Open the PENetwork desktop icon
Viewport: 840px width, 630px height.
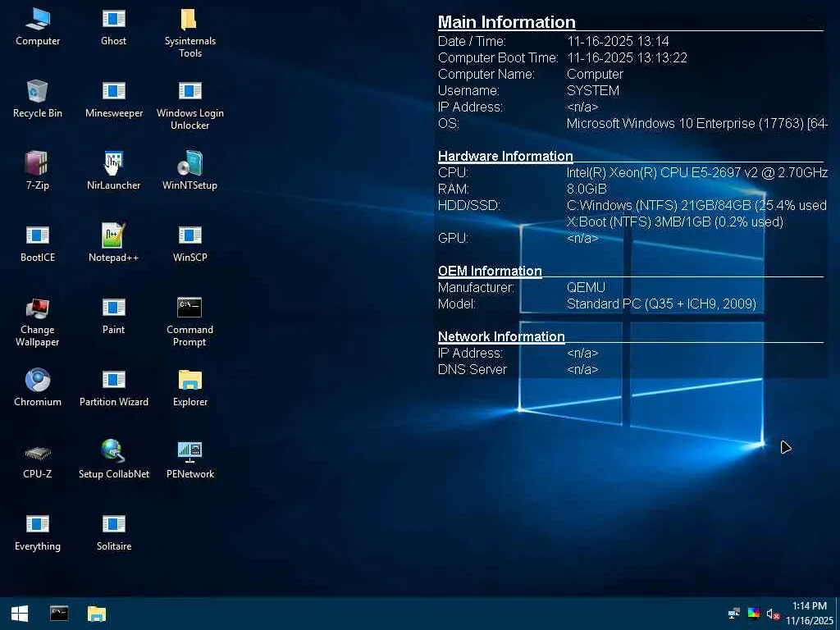[190, 461]
